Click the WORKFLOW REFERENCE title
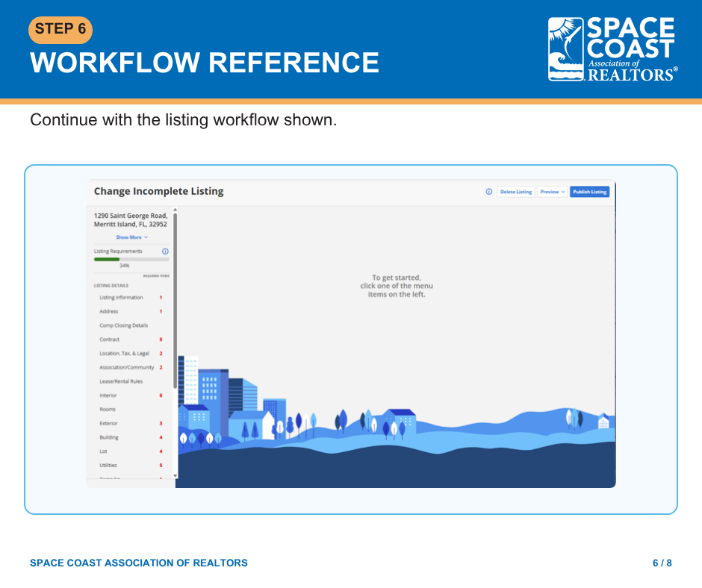702x588 pixels. tap(205, 62)
